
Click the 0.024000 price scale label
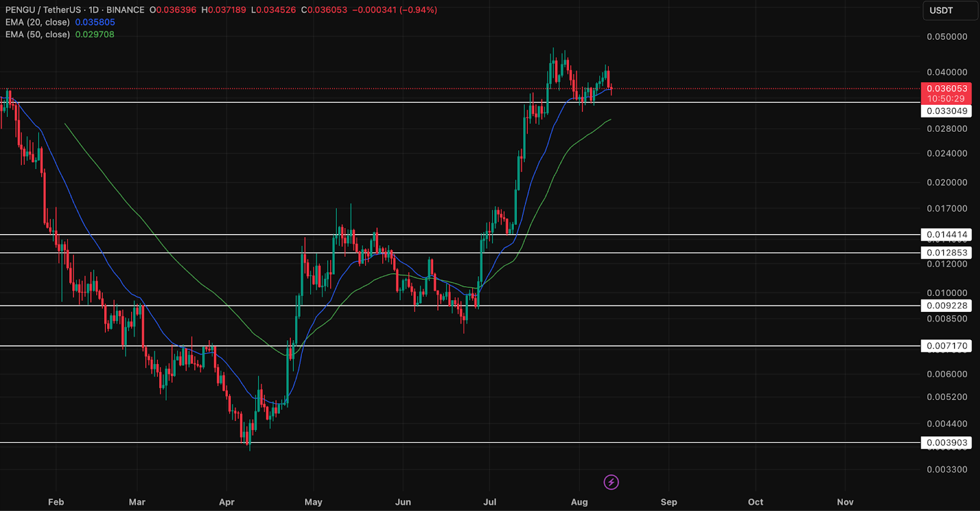[947, 153]
